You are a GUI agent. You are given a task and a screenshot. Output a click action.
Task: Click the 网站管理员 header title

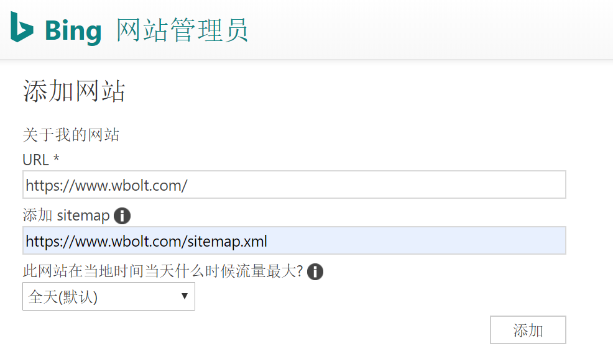pyautogui.click(x=182, y=30)
